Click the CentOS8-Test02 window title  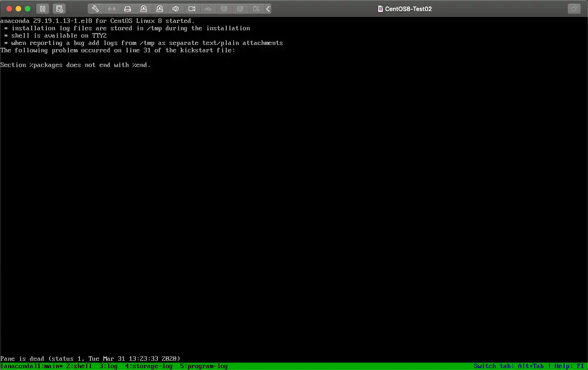click(x=408, y=9)
